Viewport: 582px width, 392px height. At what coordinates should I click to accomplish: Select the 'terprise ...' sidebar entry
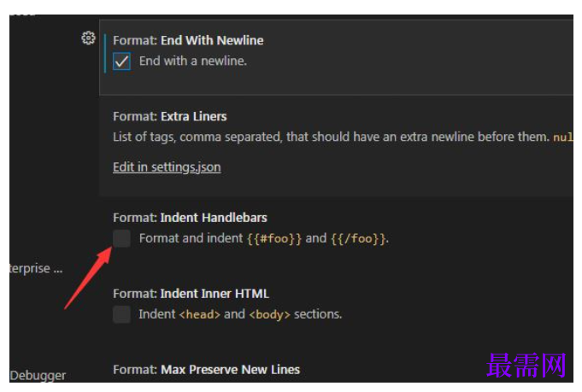(36, 268)
